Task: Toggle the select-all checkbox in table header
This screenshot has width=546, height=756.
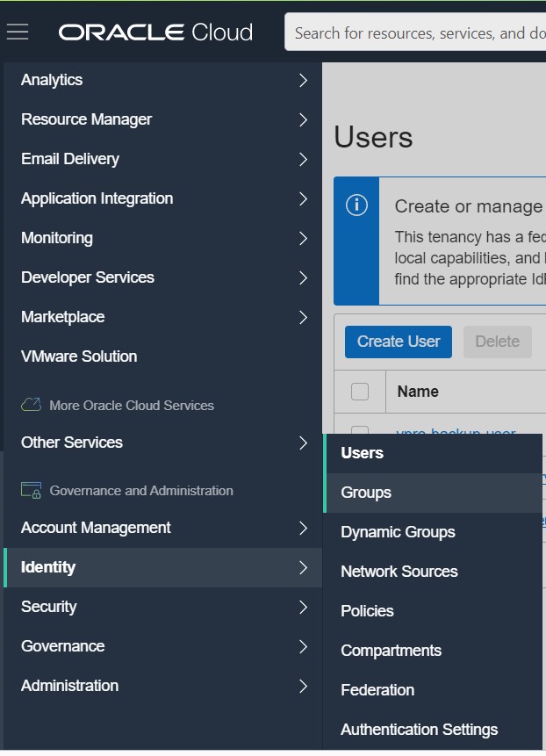Action: 360,392
